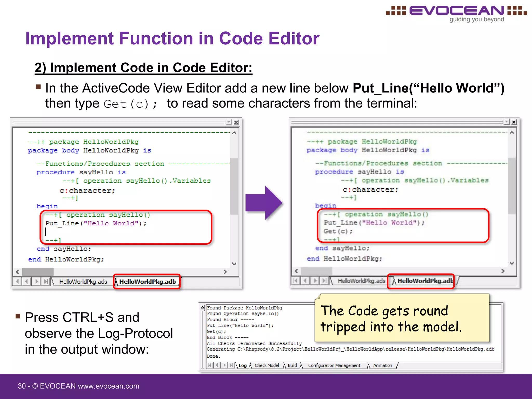Click scroll-right arrow in right editor
The width and height of the screenshot is (532, 399).
[x=503, y=271]
